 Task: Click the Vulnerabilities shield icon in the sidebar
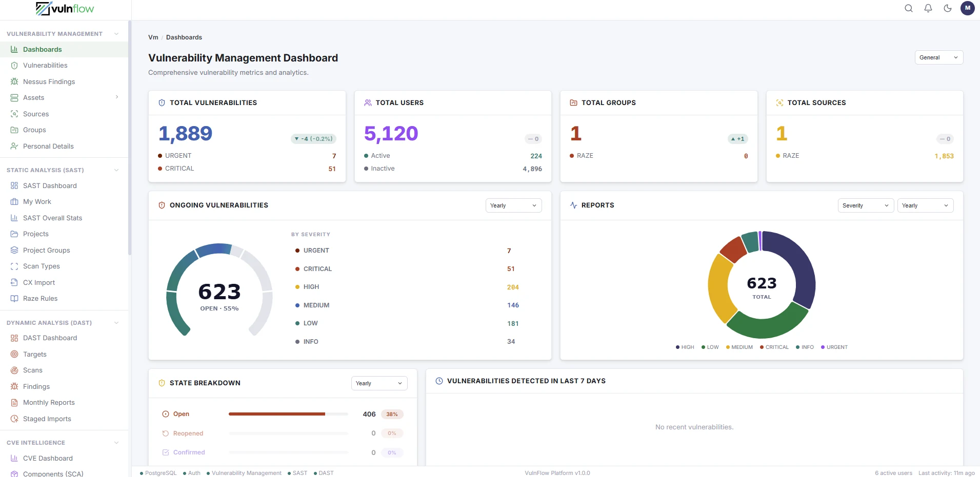[14, 66]
